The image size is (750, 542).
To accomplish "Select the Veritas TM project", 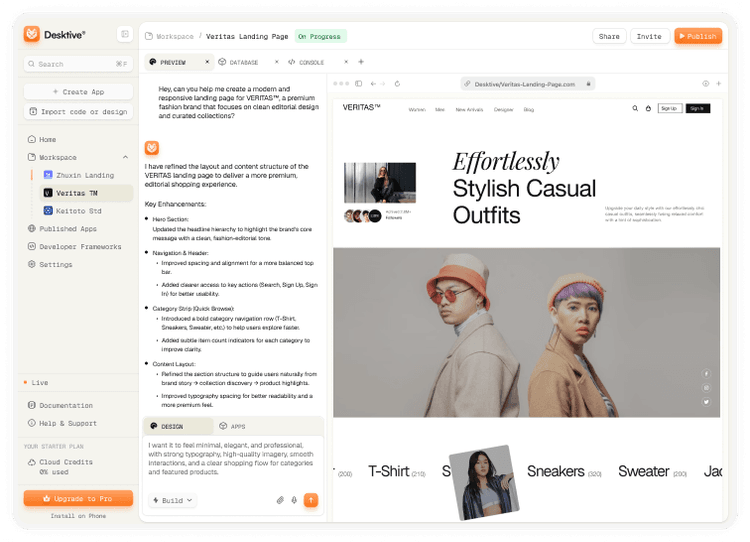I will pyautogui.click(x=86, y=193).
